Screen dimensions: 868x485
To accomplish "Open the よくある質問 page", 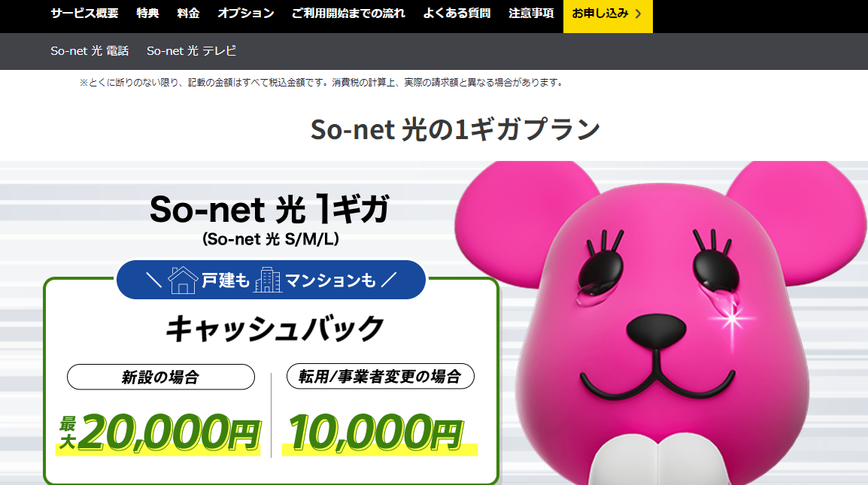I will (457, 14).
